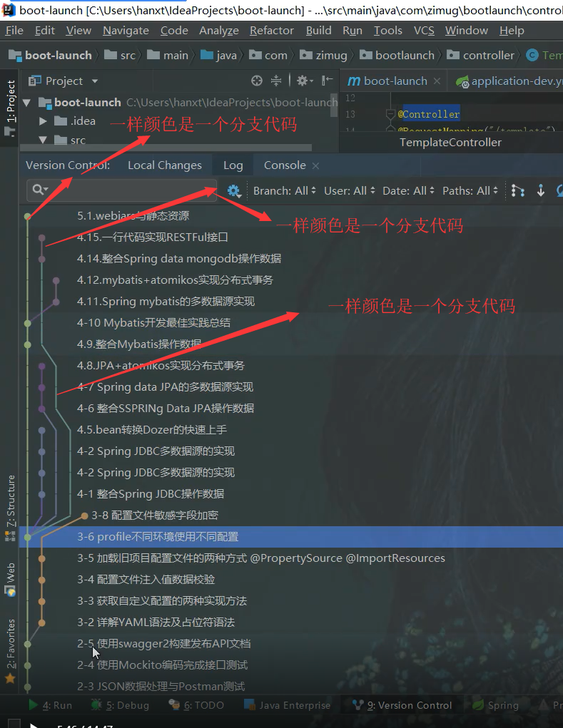Open the 2: Favorites side tool window

point(10,651)
